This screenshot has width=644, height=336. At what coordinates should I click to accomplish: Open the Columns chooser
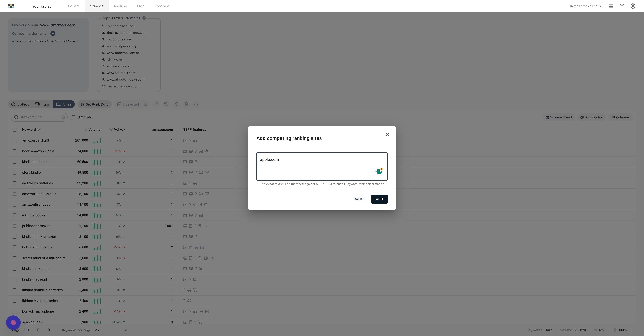tap(620, 117)
